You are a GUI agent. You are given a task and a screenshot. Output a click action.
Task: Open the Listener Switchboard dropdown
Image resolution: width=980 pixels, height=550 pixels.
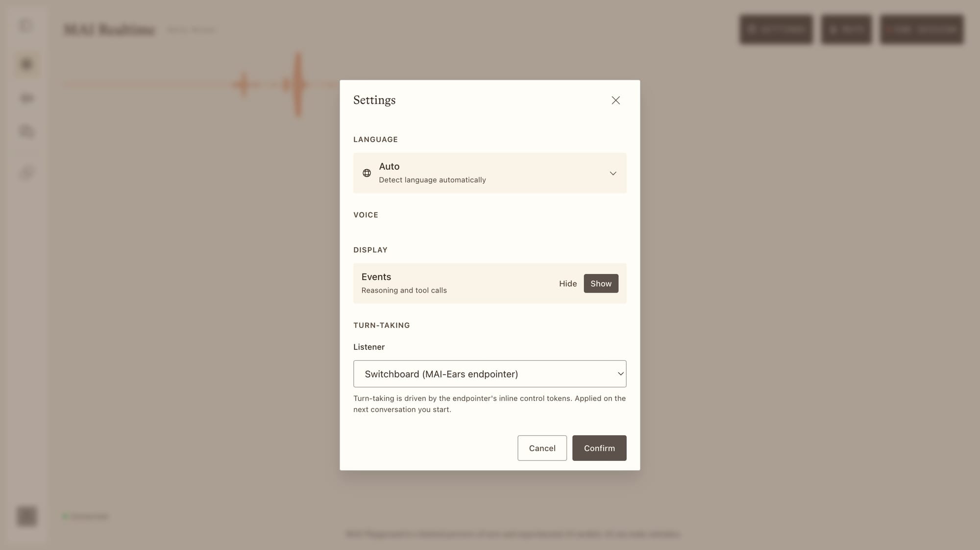[490, 374]
